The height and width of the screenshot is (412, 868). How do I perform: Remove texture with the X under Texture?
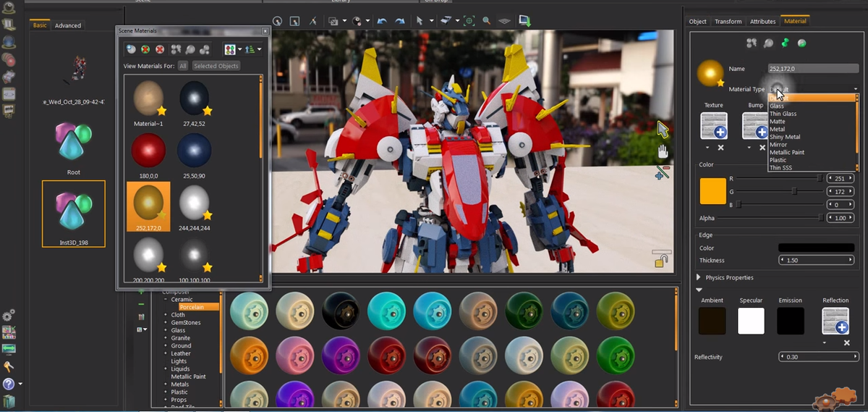(720, 148)
